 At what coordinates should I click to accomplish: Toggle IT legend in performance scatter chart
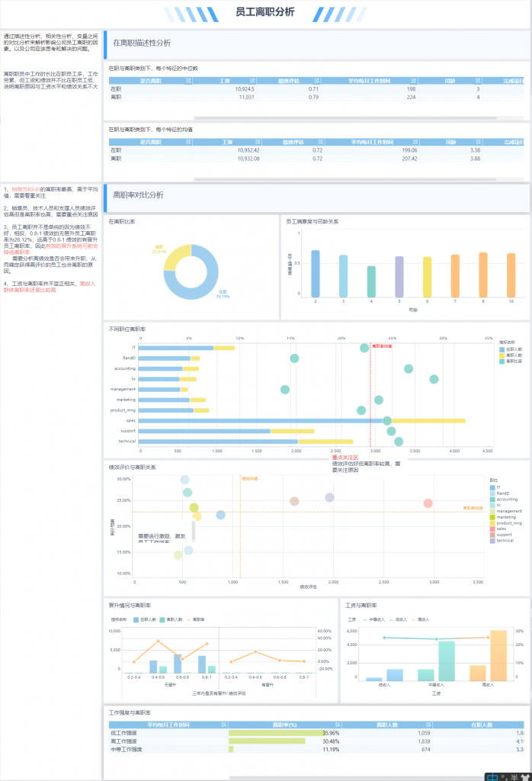495,487
